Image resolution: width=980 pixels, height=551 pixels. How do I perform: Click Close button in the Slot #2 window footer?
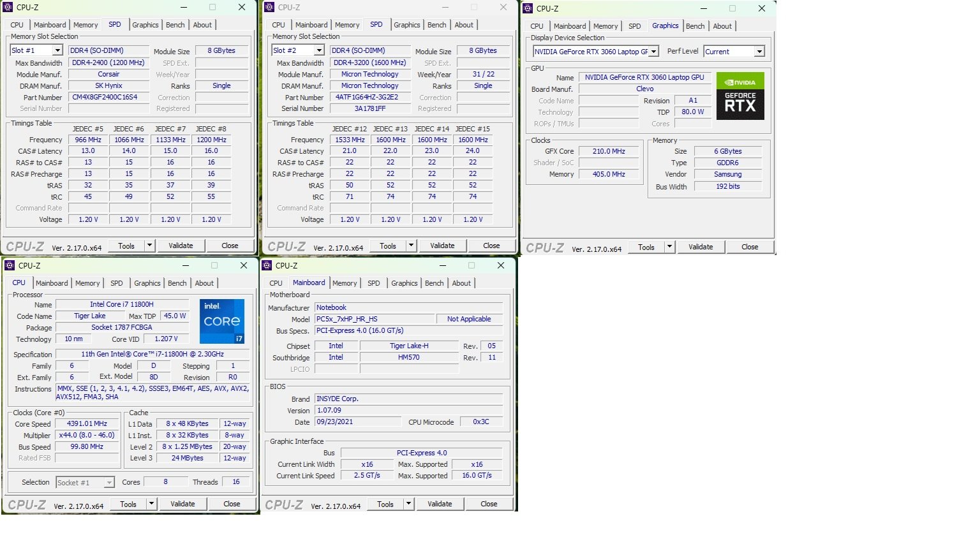pyautogui.click(x=491, y=246)
